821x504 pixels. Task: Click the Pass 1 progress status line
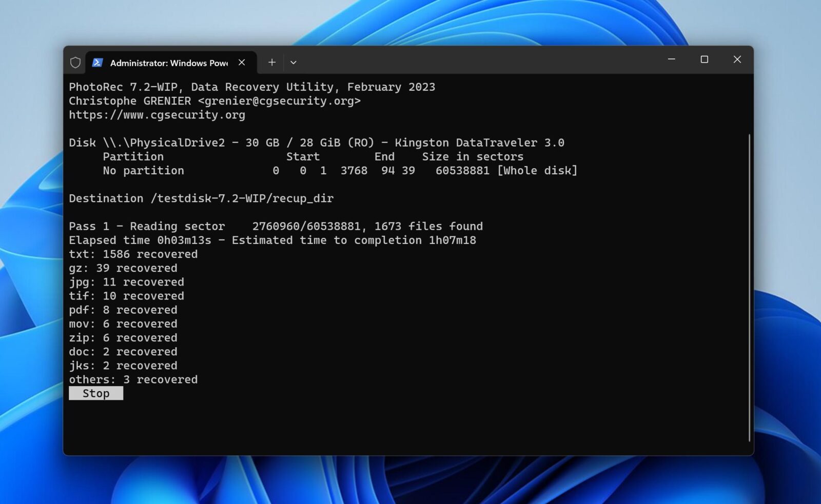tap(276, 226)
